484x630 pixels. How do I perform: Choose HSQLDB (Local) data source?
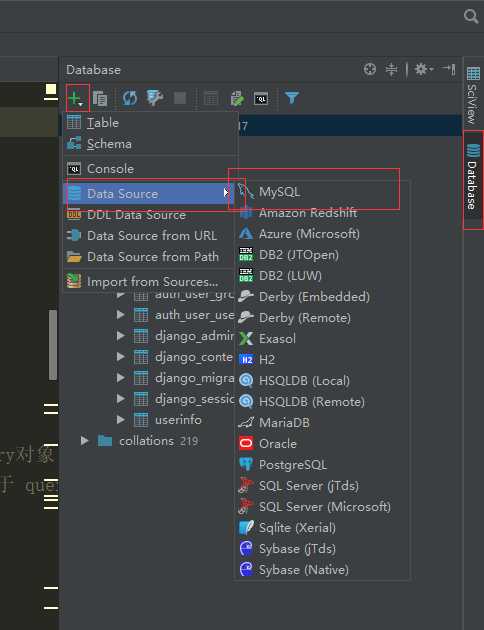click(x=323, y=380)
